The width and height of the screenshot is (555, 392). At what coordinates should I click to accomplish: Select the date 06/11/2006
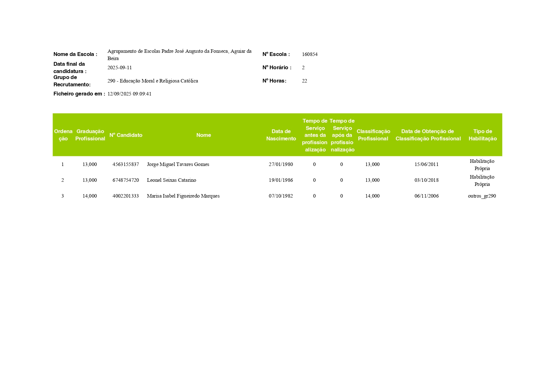(427, 196)
